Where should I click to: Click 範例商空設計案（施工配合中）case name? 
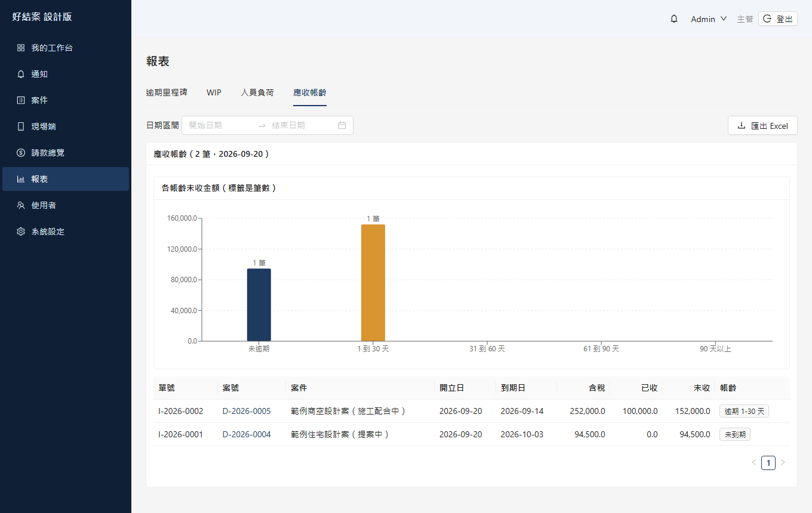click(349, 411)
